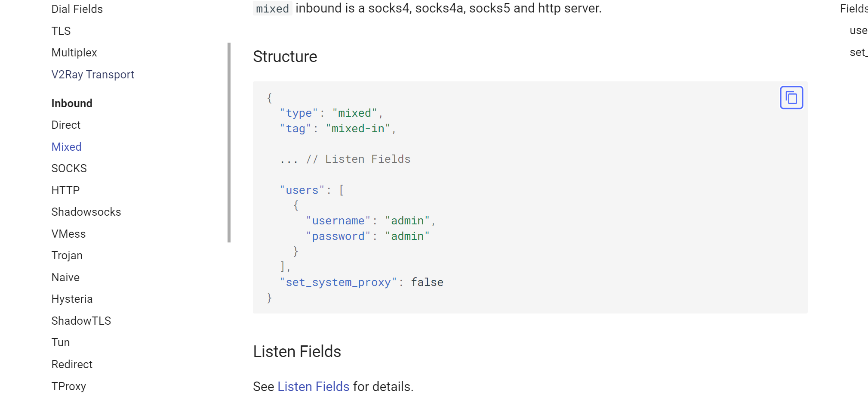The width and height of the screenshot is (868, 416).
Task: Go to the Naive inbound page
Action: 65,277
